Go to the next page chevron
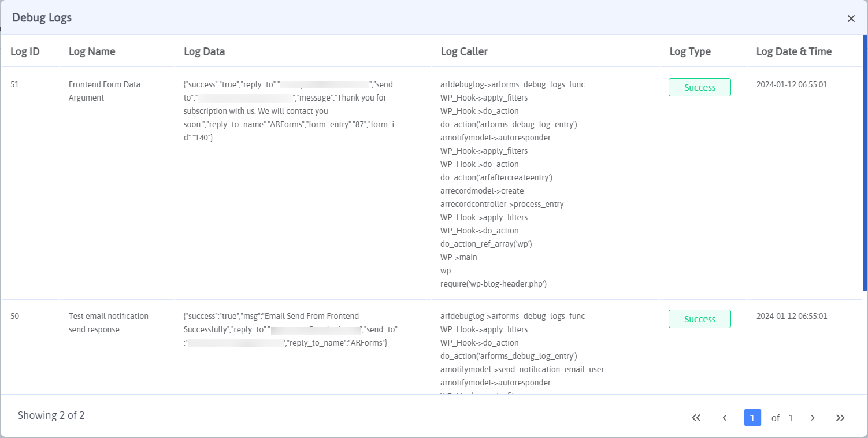 [812, 417]
